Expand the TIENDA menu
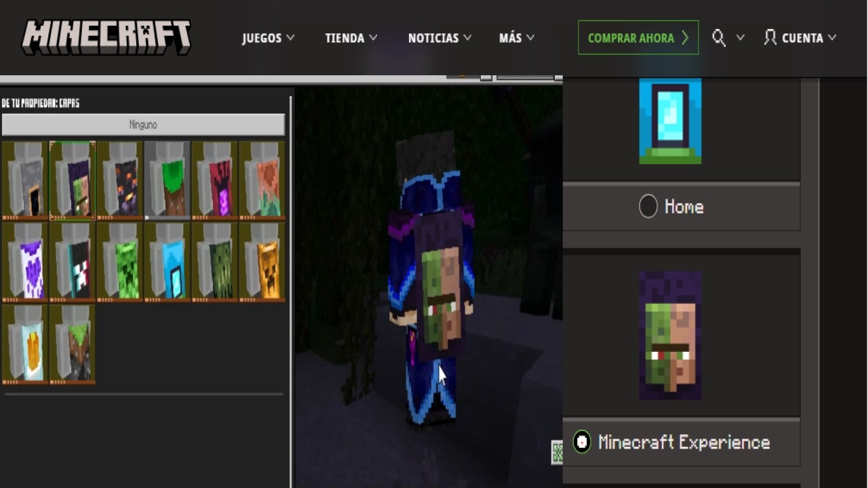Image resolution: width=868 pixels, height=488 pixels. click(351, 38)
